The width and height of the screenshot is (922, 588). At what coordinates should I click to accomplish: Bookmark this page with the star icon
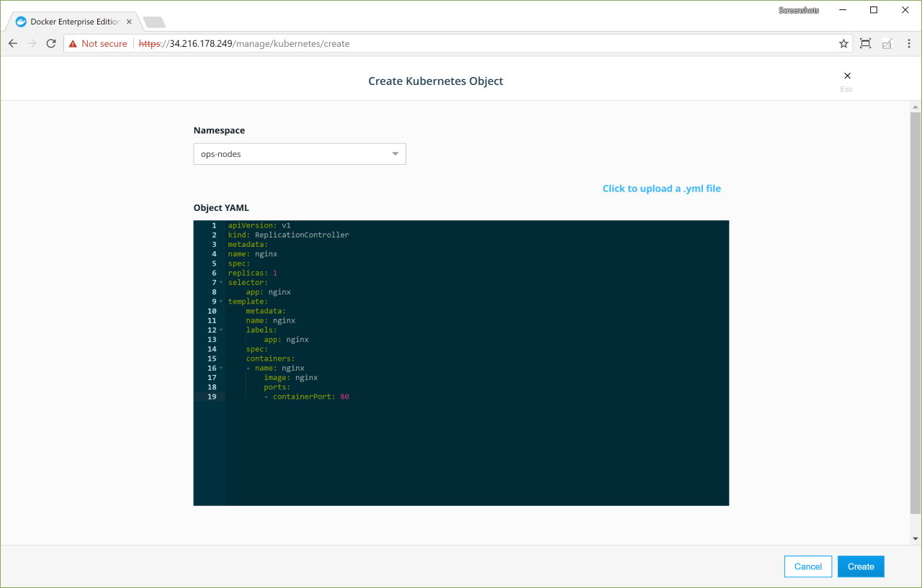(x=843, y=44)
